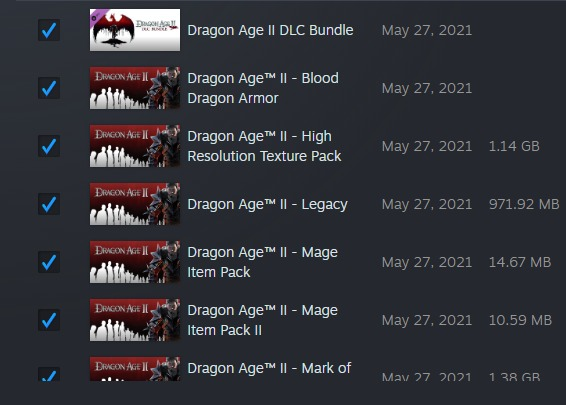The width and height of the screenshot is (566, 405).
Task: Toggle the Blood Dragon Armor checkbox
Action: tap(49, 88)
